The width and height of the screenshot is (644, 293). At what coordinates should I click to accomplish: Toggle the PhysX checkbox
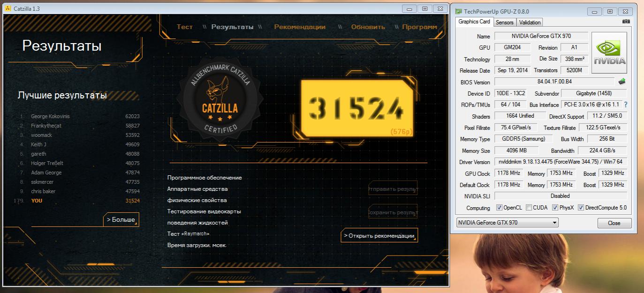coord(555,208)
